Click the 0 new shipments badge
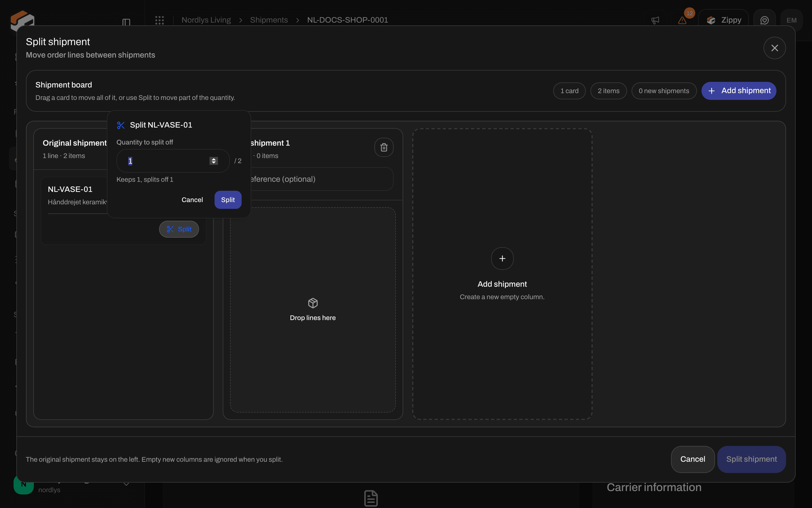Image resolution: width=812 pixels, height=508 pixels. pos(664,91)
